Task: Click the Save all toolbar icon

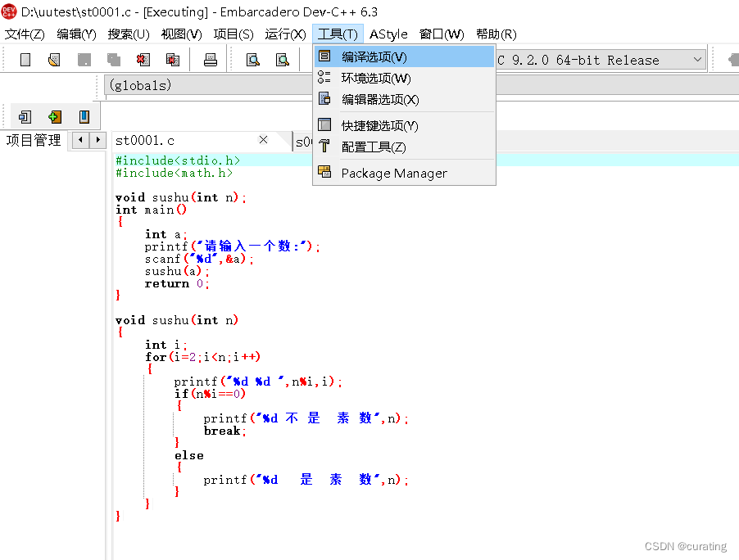Action: 114,60
